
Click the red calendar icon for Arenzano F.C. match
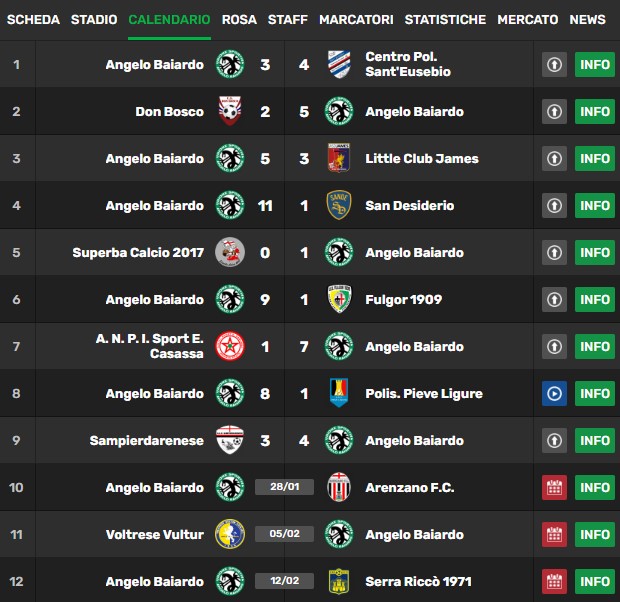554,488
